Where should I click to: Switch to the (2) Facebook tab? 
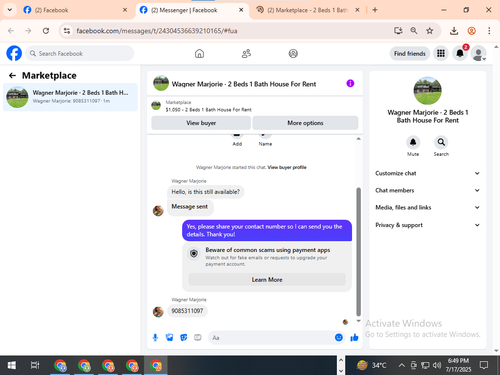(75, 10)
